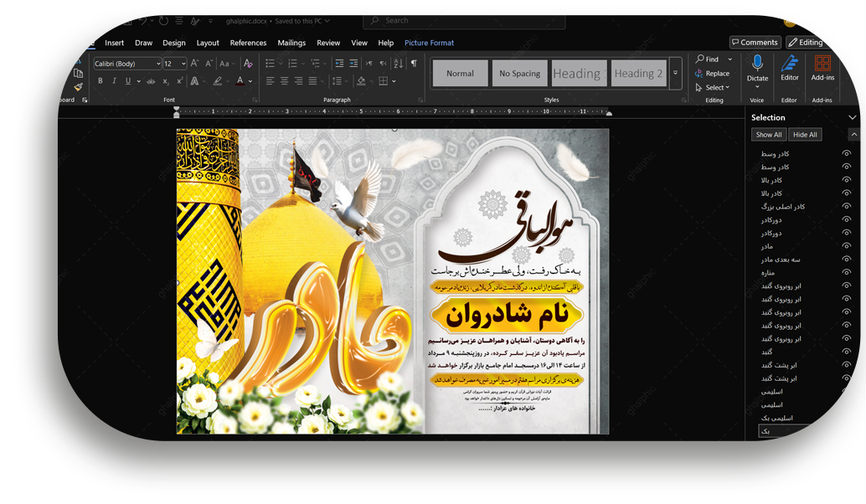
Task: Expand the Styles gallery more arrow
Action: [675, 74]
